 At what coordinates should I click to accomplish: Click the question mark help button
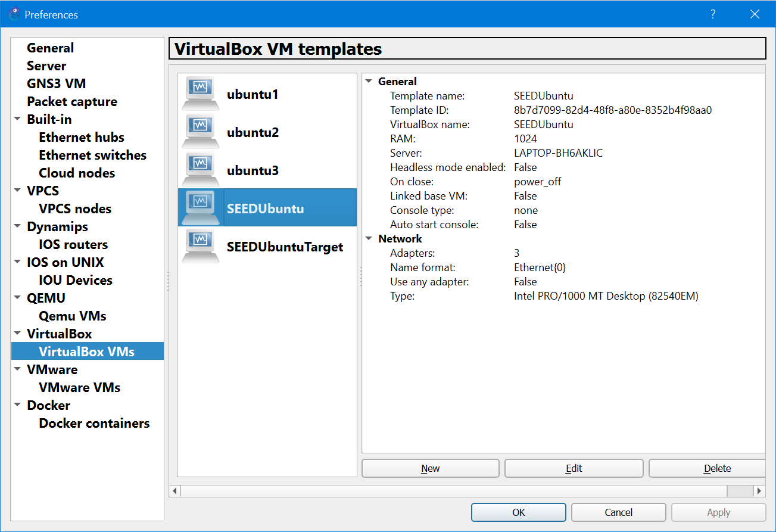(713, 14)
